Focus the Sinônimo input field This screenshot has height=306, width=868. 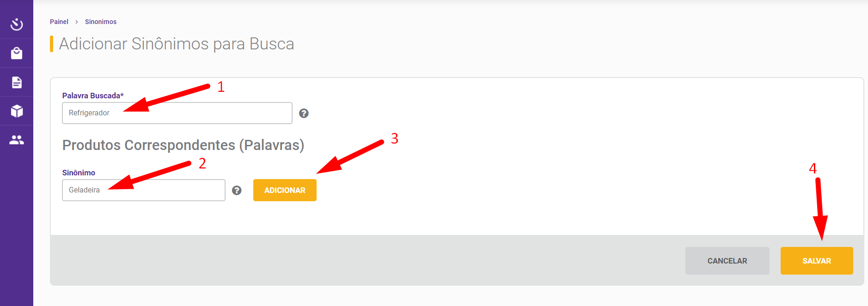pyautogui.click(x=144, y=190)
